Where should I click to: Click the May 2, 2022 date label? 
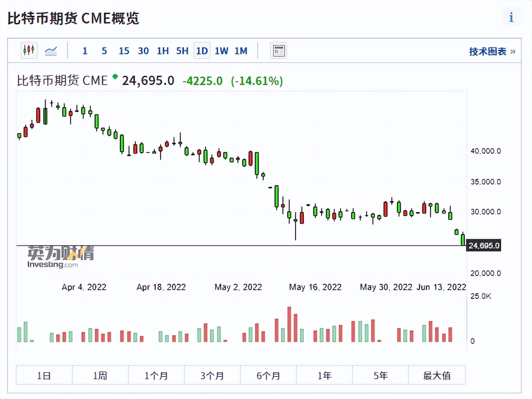(238, 287)
